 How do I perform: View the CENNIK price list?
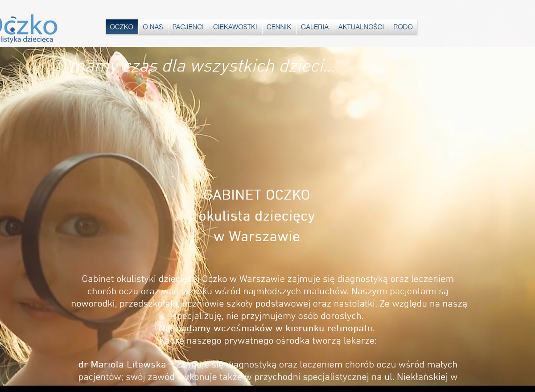(279, 27)
